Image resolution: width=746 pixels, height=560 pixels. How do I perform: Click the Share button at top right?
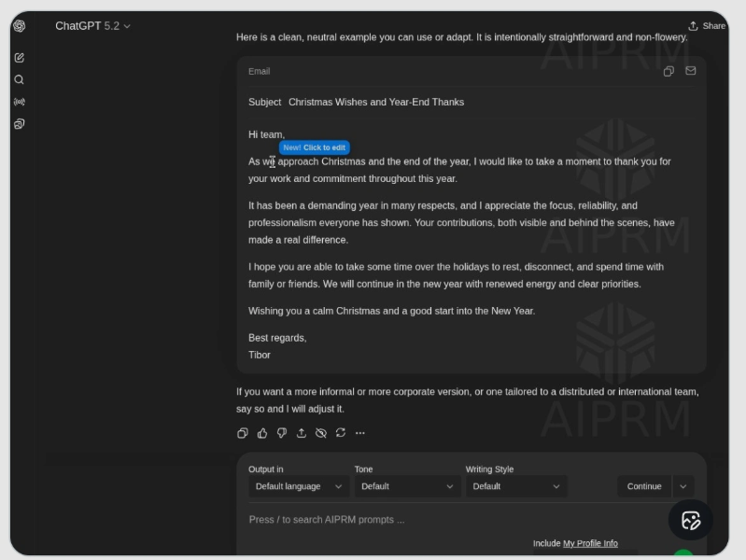point(707,26)
